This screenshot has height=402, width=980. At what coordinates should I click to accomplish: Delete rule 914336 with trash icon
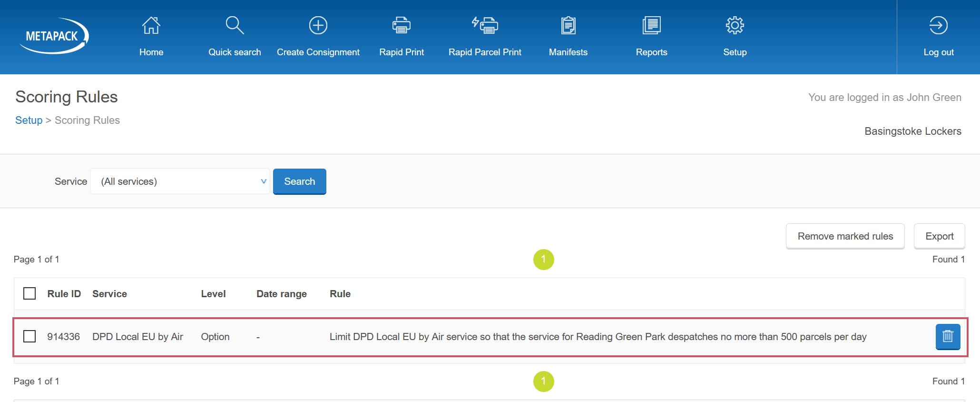[x=948, y=337]
